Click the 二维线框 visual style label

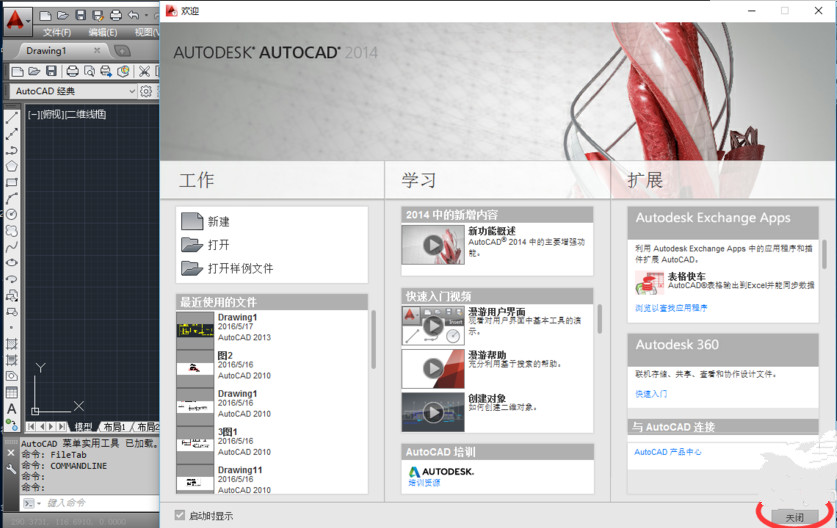(86, 114)
